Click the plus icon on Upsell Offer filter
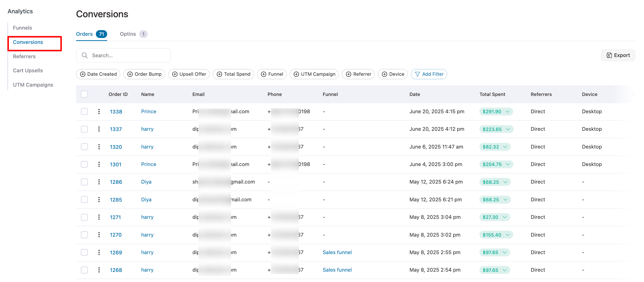 175,74
